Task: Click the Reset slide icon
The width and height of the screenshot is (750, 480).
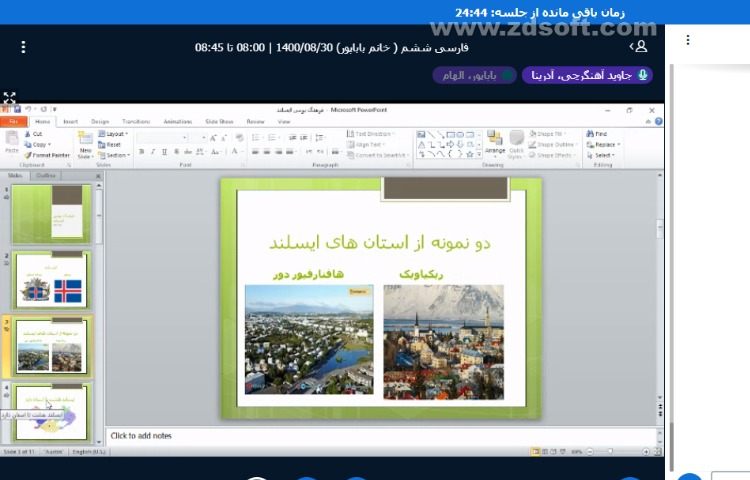Action: point(102,145)
